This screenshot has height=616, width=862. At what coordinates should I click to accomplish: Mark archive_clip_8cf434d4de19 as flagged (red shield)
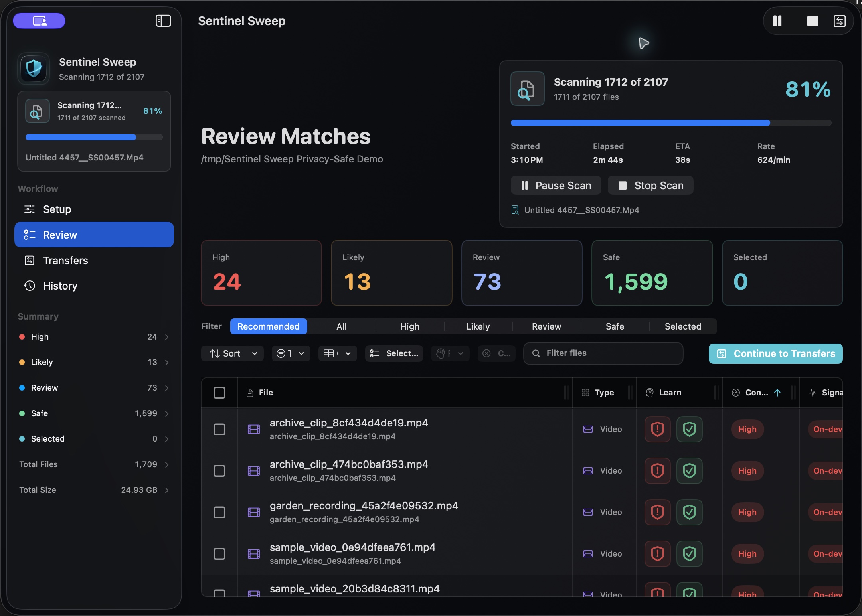(658, 429)
